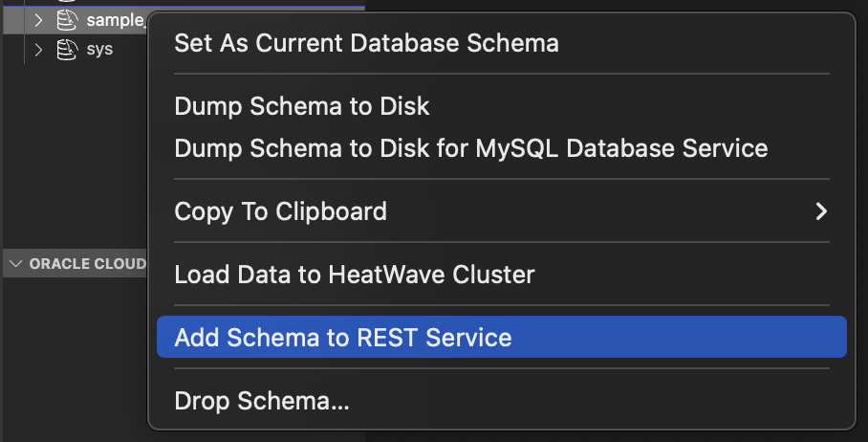Viewport: 868px width, 442px height.
Task: Expand the sample schema tree node
Action: point(38,20)
